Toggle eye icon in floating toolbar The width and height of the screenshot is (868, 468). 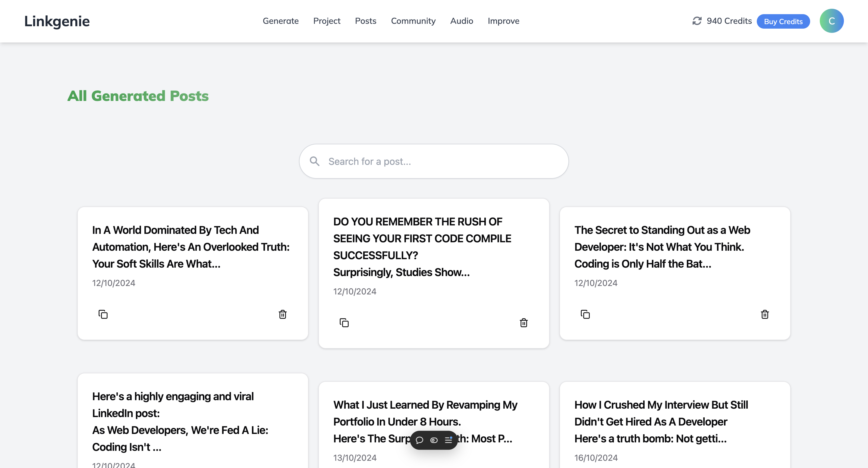coord(434,440)
